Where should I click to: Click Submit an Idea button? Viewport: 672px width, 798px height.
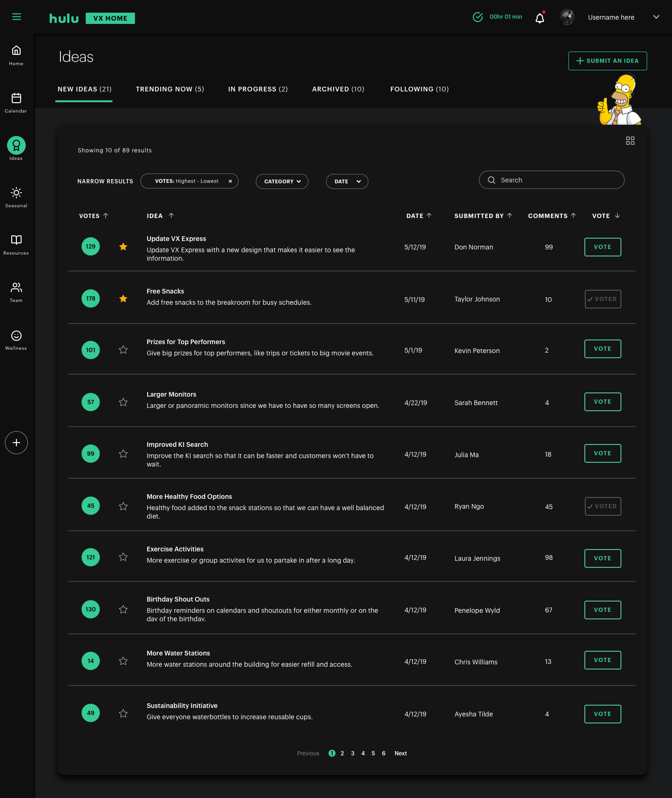(x=608, y=61)
